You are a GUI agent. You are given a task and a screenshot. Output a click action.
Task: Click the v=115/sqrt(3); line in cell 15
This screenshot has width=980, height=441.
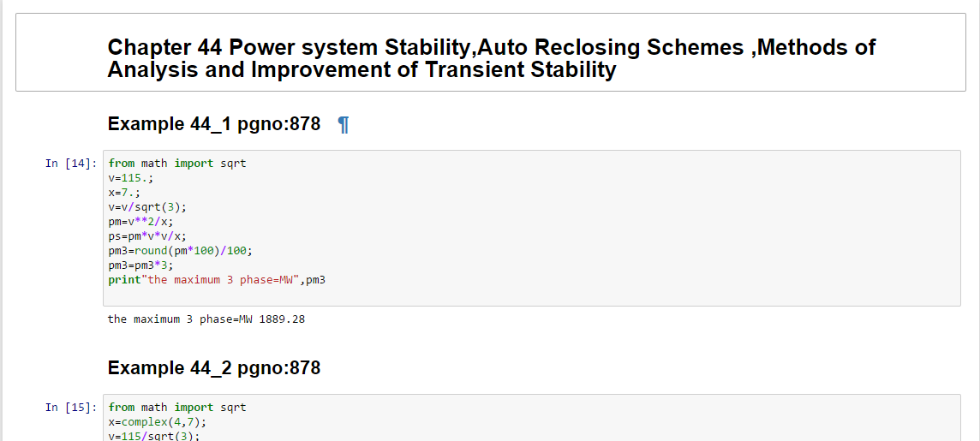pos(153,435)
